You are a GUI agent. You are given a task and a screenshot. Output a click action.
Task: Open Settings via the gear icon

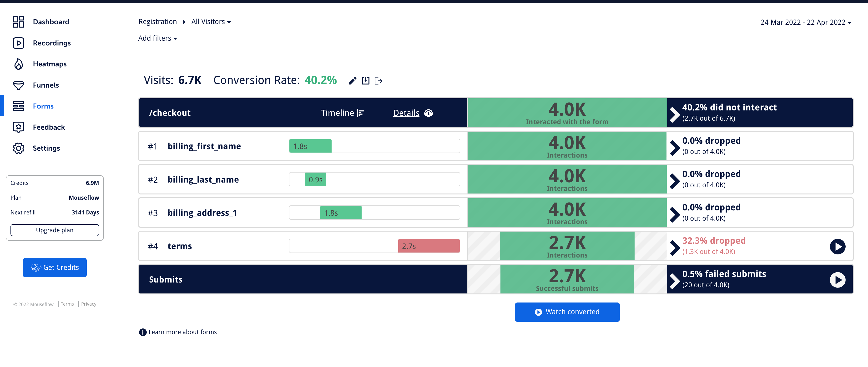point(19,148)
